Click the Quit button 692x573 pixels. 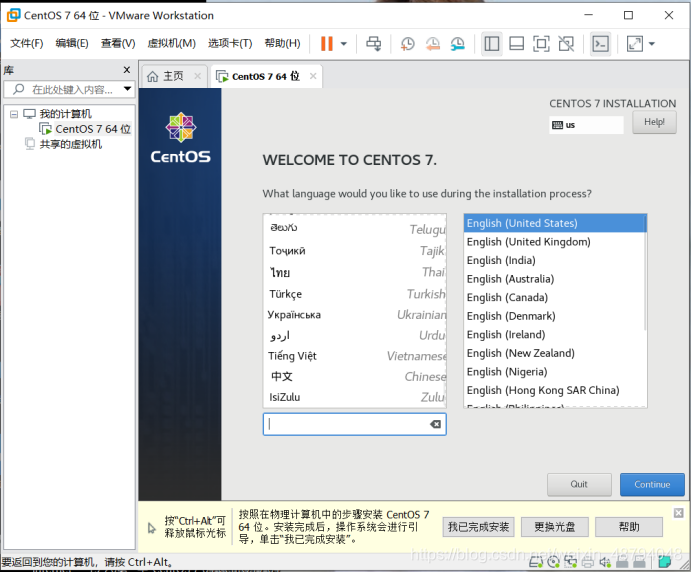(579, 485)
